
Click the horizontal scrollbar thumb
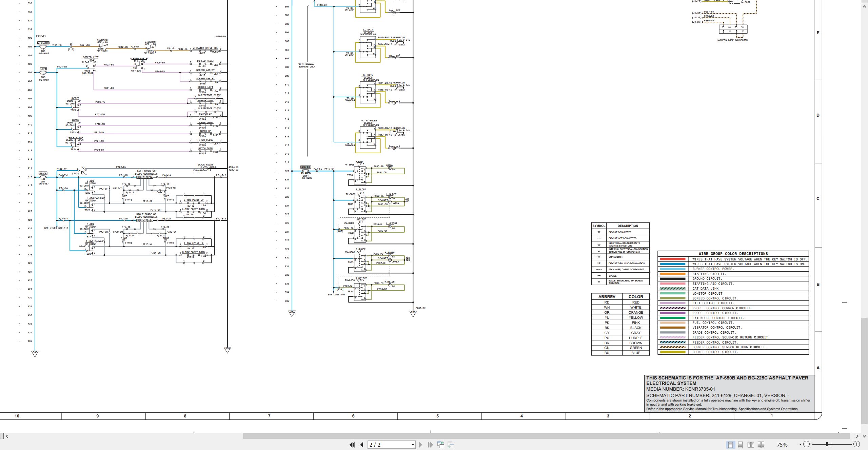[x=547, y=436]
